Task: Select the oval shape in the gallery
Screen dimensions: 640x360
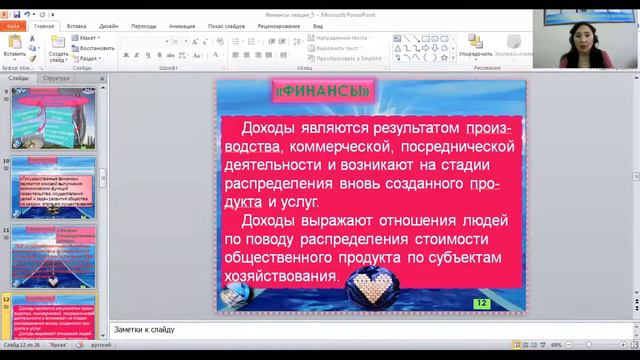Action: pyautogui.click(x=435, y=39)
